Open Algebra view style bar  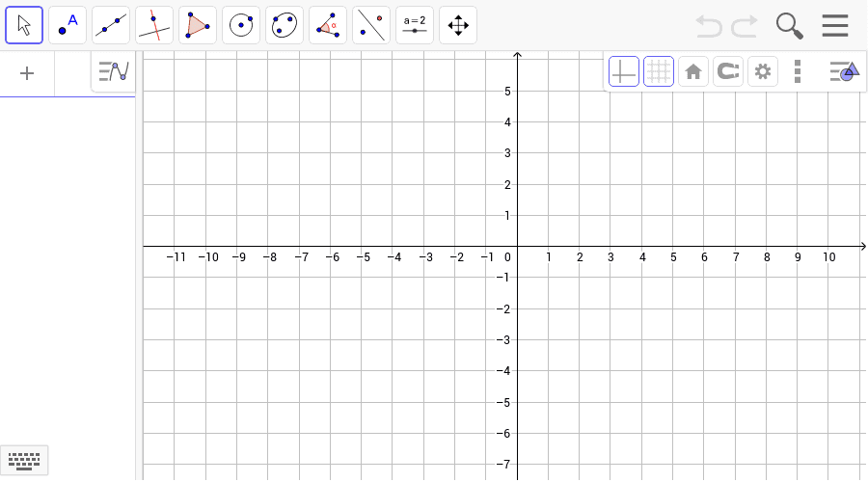[x=114, y=71]
